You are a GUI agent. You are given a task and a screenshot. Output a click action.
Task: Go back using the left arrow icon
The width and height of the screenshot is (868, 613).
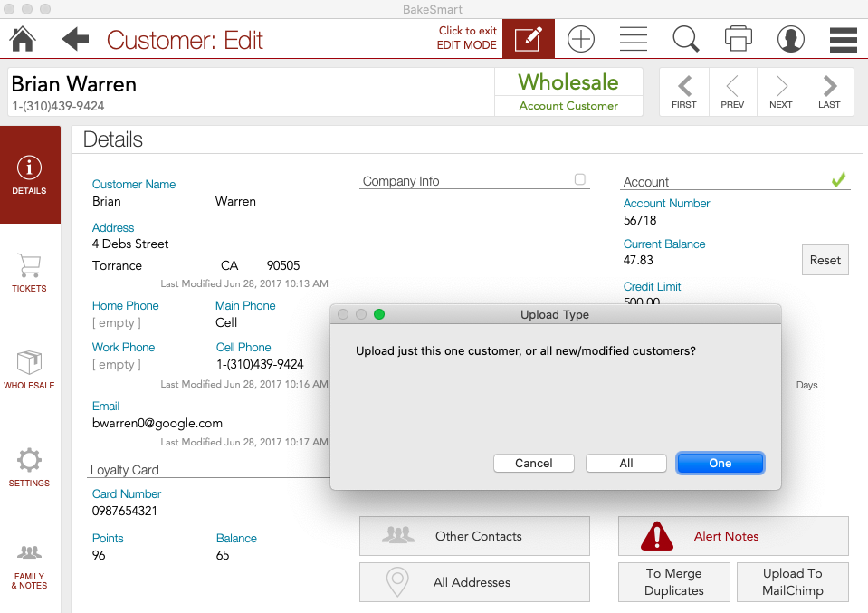pyautogui.click(x=75, y=39)
